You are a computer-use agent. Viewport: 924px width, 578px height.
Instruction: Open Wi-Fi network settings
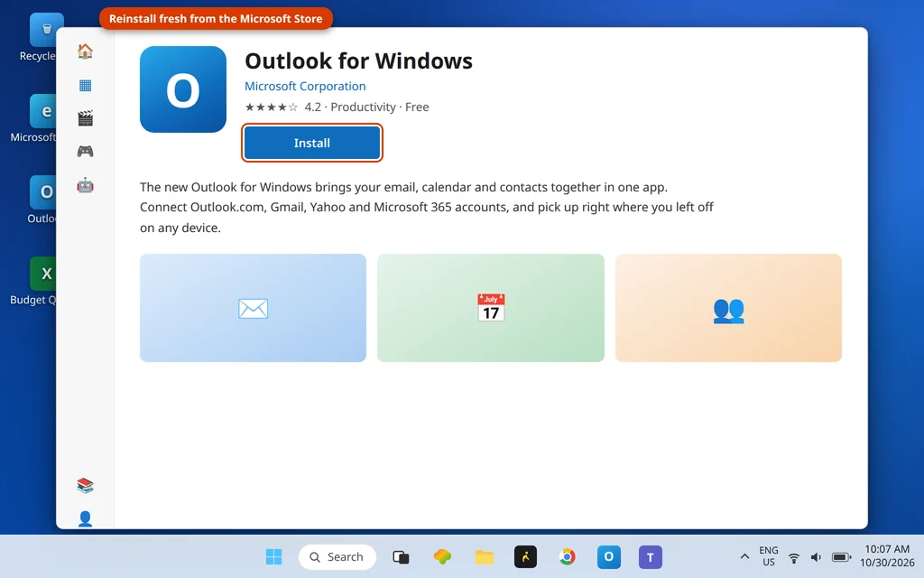(794, 557)
